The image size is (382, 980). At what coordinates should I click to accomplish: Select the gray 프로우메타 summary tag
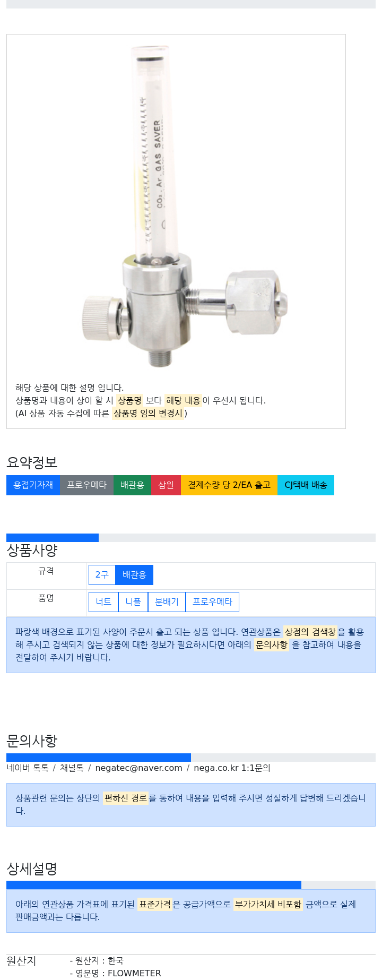[x=86, y=485]
